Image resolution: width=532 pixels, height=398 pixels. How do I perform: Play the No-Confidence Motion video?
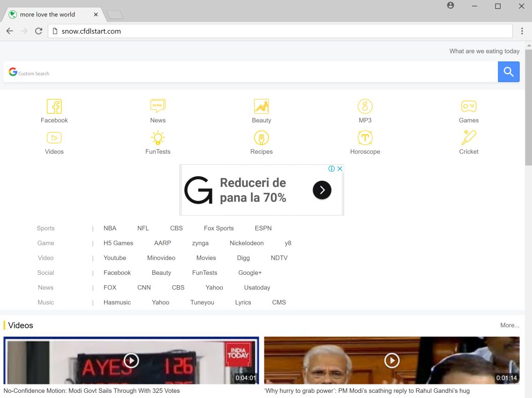(131, 361)
